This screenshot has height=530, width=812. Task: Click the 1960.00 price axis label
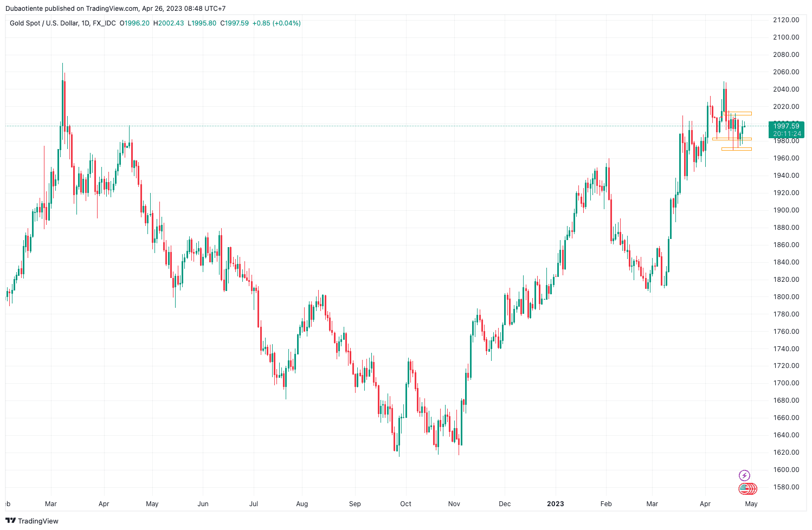tap(786, 158)
